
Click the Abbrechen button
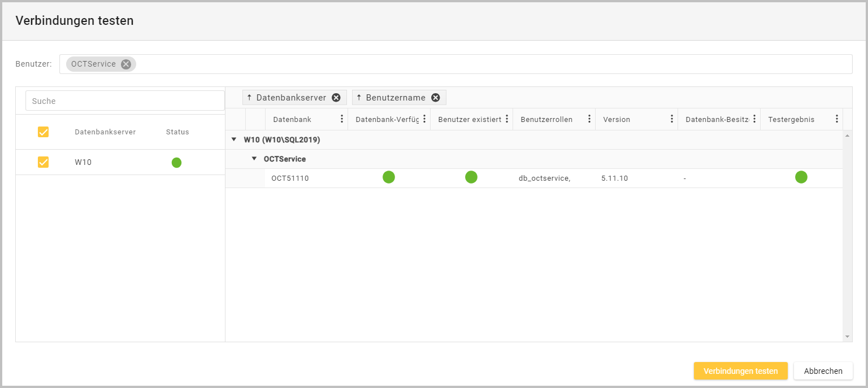point(823,371)
